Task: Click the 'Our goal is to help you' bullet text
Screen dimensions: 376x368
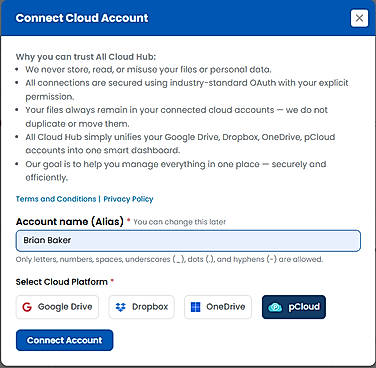Action: click(x=176, y=171)
